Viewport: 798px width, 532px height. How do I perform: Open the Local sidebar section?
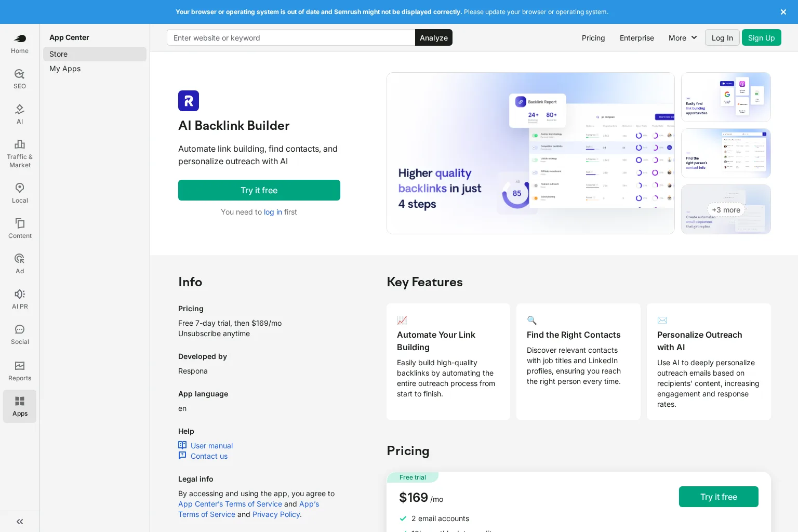[x=20, y=193]
